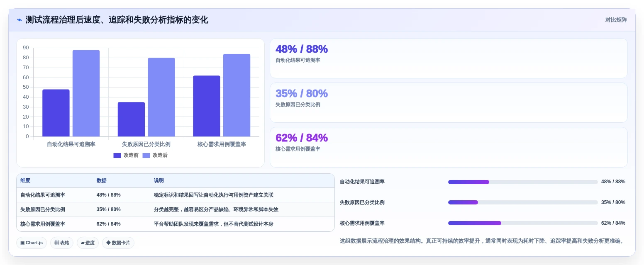
Task: Click the 说明 table column header
Action: tap(159, 181)
